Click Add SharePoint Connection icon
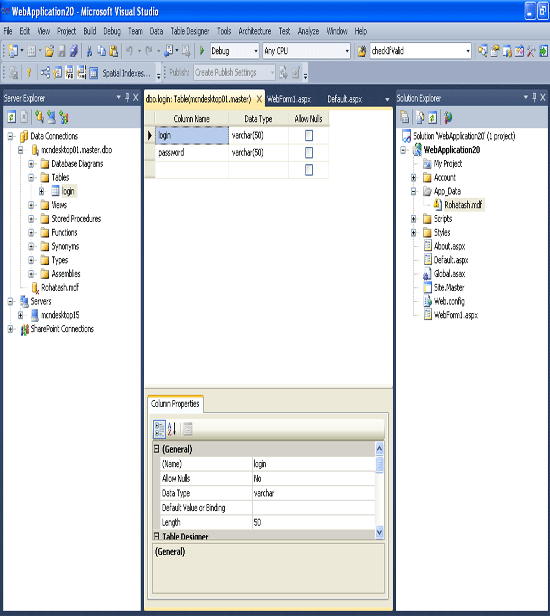Image resolution: width=550 pixels, height=616 pixels. point(64,117)
